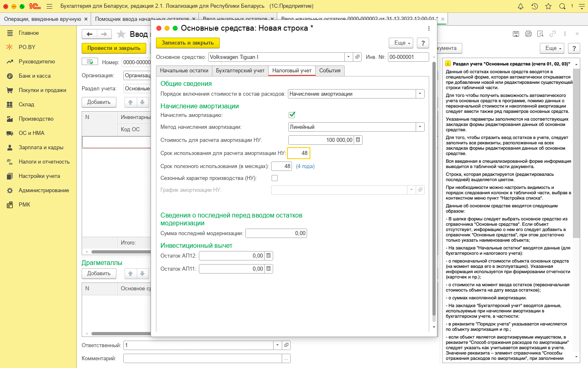Click Провести и закрыть button

114,48
